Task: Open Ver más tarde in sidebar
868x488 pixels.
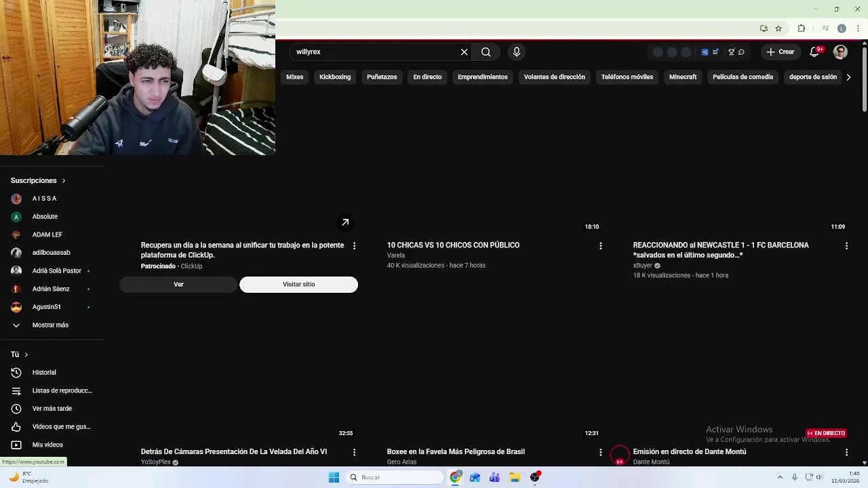Action: (52, 409)
